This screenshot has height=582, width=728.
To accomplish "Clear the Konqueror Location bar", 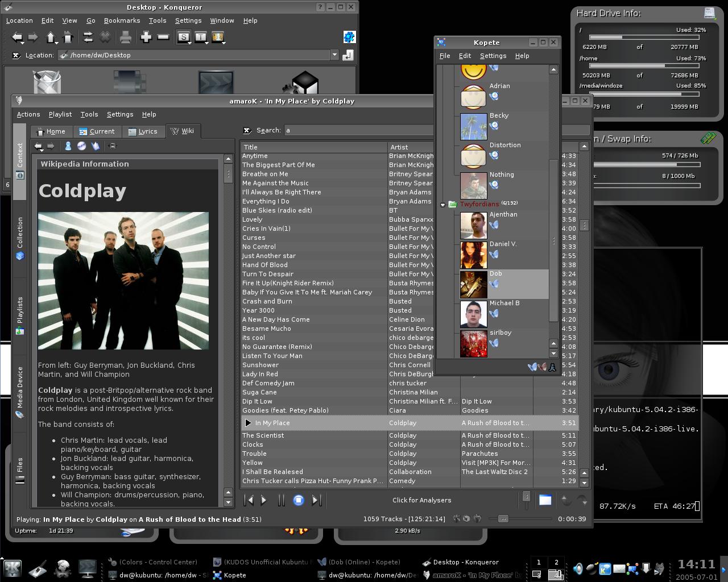I will (17, 55).
